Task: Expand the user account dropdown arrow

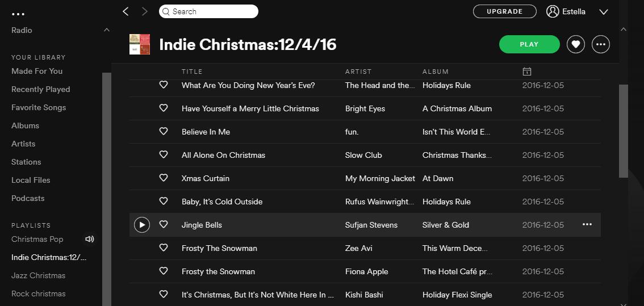Action: (x=604, y=12)
